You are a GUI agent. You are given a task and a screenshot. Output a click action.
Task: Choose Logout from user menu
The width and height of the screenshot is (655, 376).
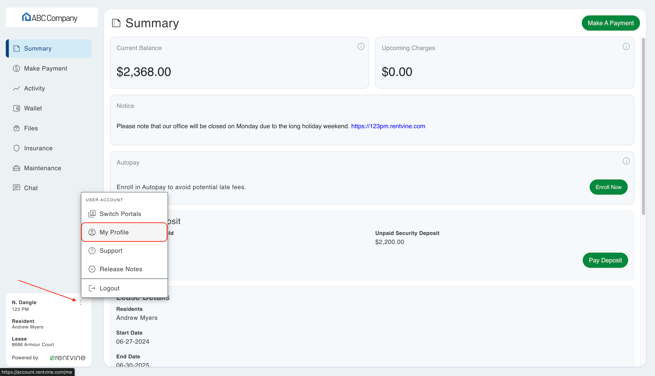124,288
